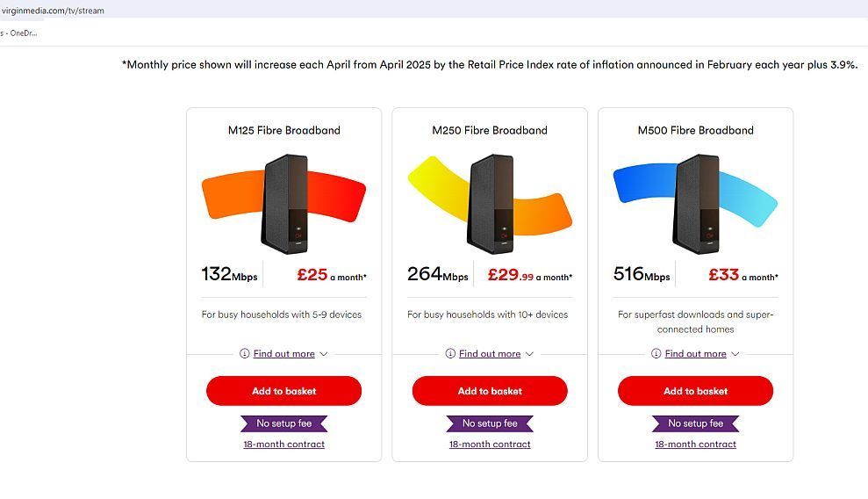The image size is (868, 499).
Task: Click the M500 router image
Action: click(696, 203)
